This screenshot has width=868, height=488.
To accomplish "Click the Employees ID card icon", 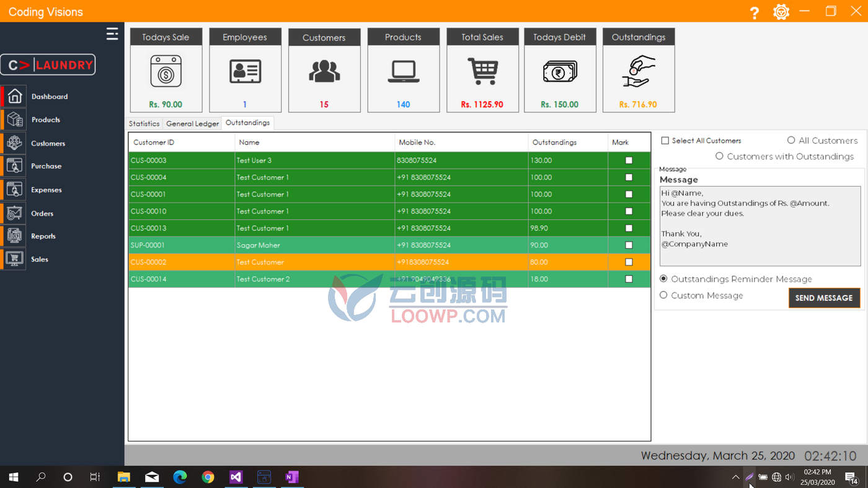I will 245,71.
